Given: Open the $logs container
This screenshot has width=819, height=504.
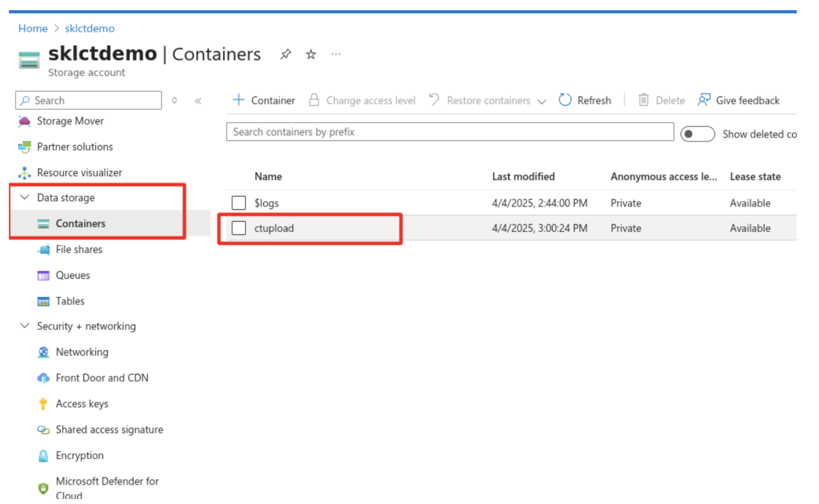Looking at the screenshot, I should pyautogui.click(x=267, y=203).
